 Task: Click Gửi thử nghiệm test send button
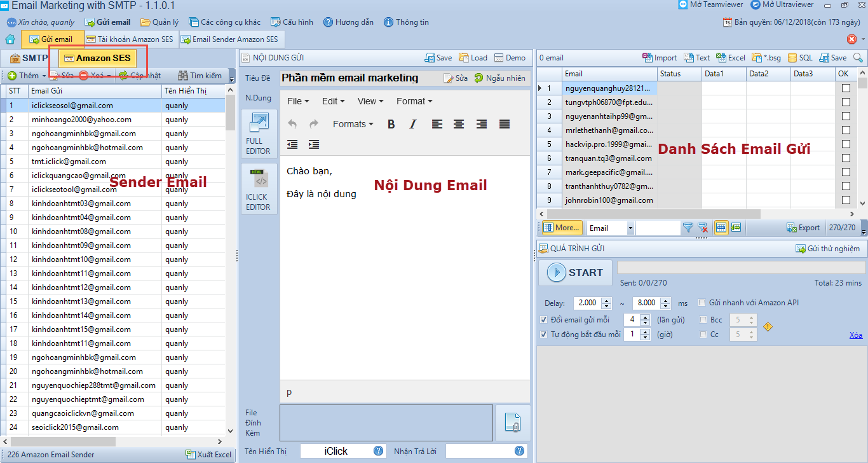coord(828,249)
